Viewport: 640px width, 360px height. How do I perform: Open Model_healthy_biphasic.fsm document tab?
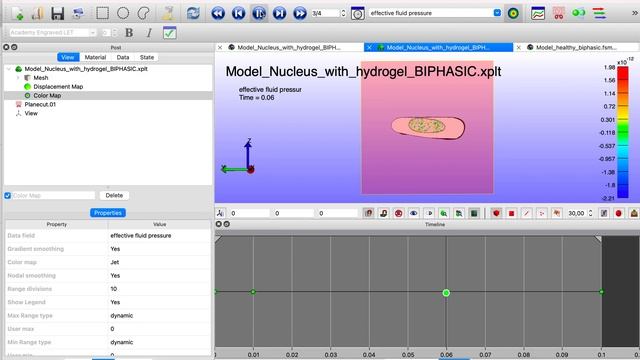click(576, 47)
